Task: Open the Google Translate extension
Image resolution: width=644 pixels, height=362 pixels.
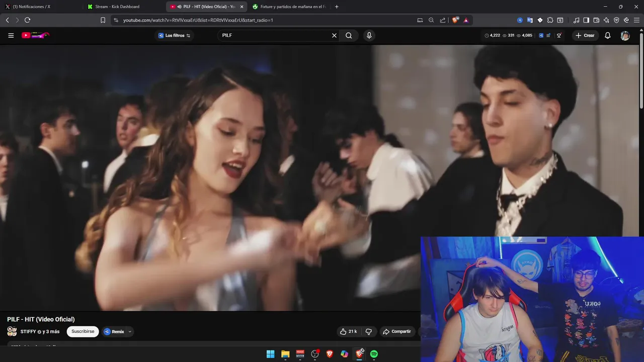Action: coord(530,20)
